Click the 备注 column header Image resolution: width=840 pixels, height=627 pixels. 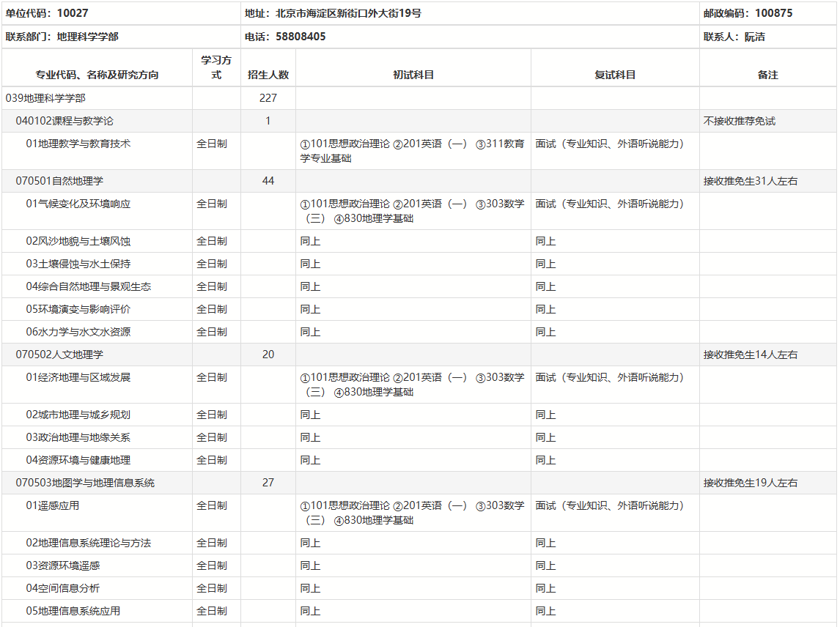pos(767,75)
